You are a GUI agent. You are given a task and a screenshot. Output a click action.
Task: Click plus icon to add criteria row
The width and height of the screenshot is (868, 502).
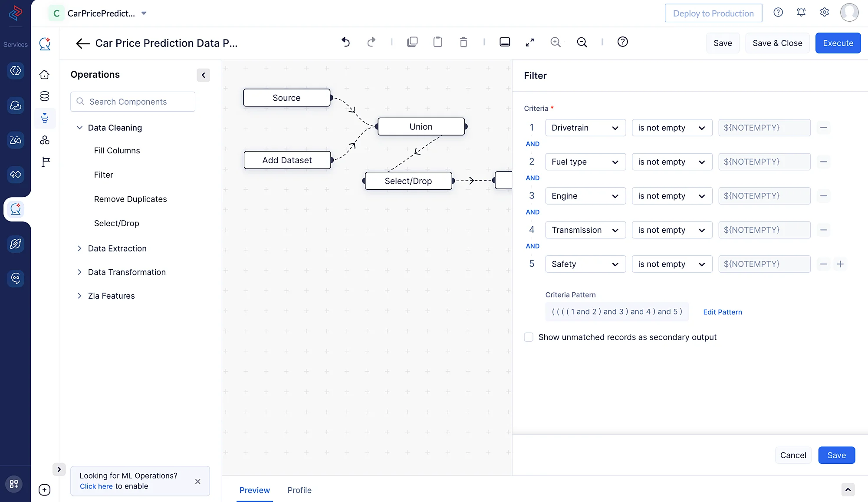click(840, 264)
